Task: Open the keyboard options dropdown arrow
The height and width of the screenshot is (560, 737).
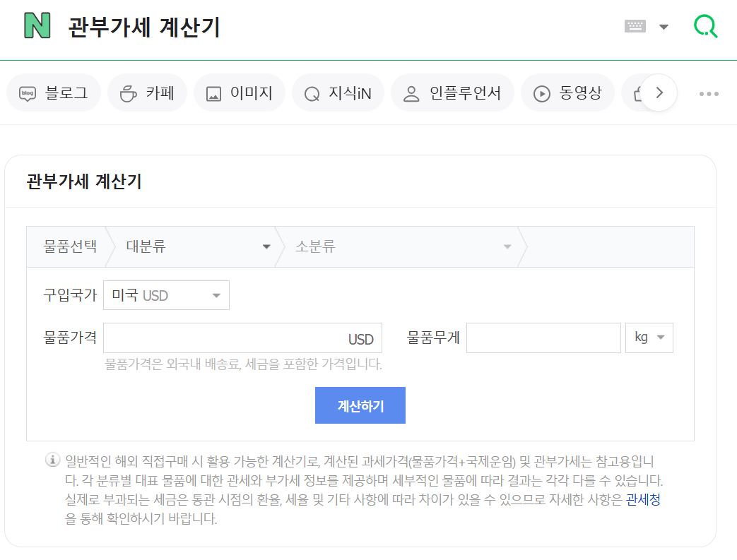Action: click(663, 25)
